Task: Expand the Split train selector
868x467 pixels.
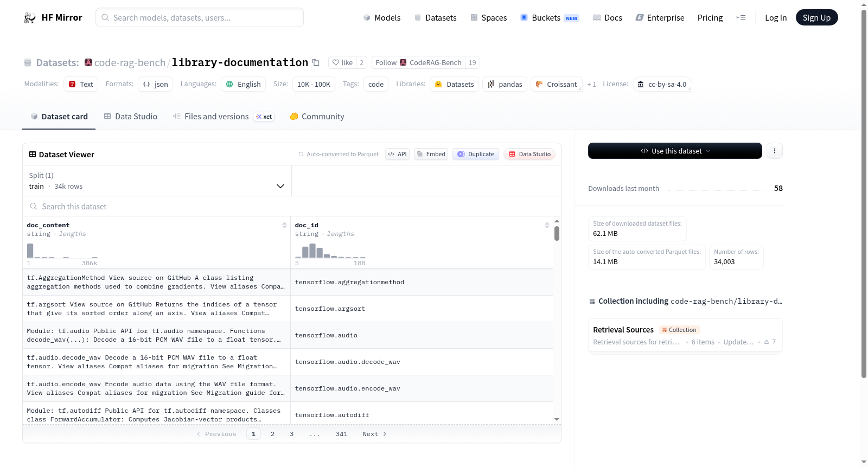Action: 157,181
